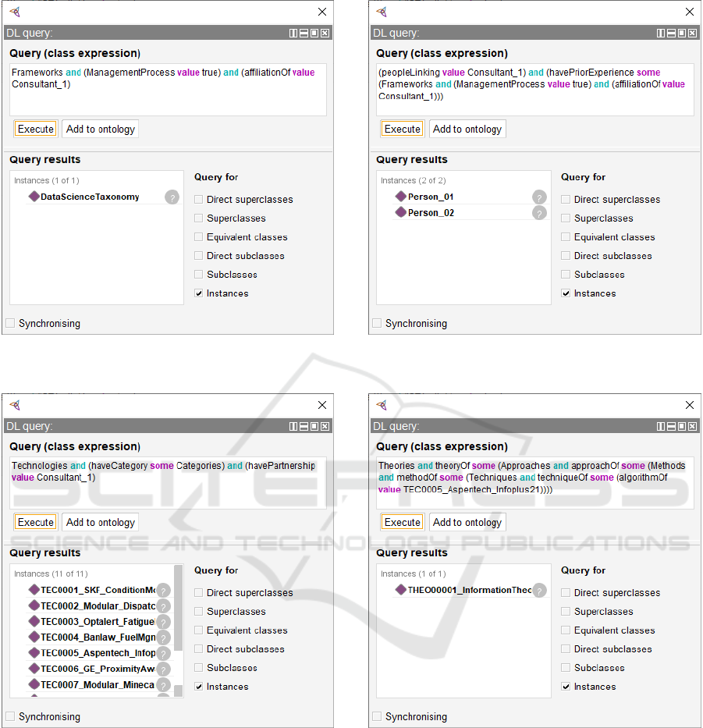
Task: Open the explanation for the Person_01 result
Action: coord(539,197)
